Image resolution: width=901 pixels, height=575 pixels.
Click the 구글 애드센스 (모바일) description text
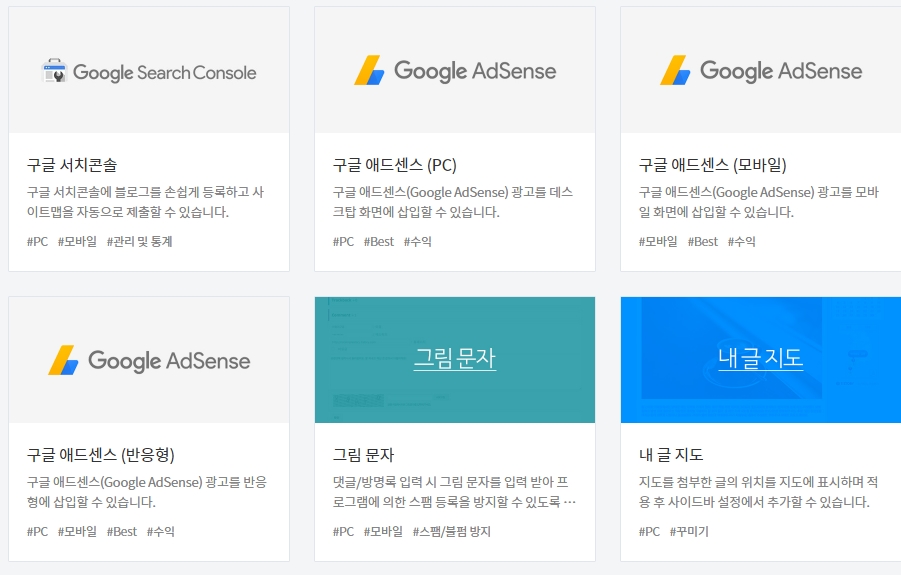tap(759, 202)
